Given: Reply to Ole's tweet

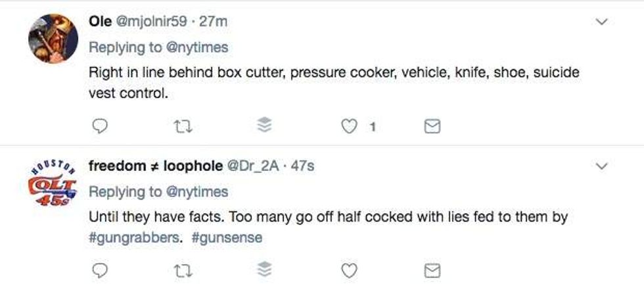Looking at the screenshot, I should pos(100,126).
